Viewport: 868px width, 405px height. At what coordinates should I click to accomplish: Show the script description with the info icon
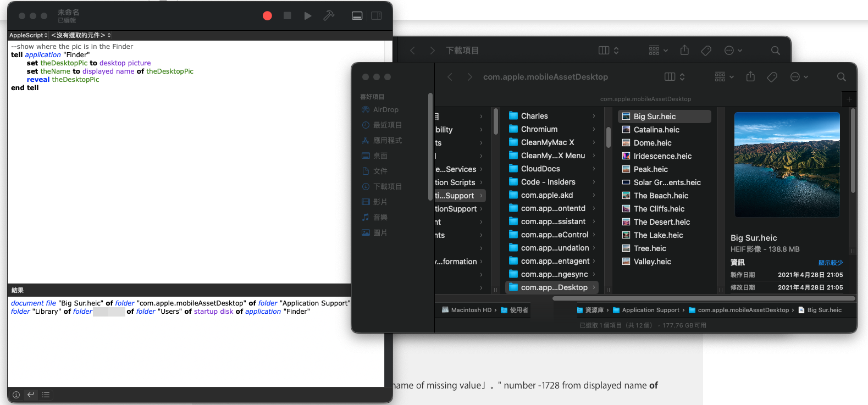pyautogui.click(x=16, y=395)
